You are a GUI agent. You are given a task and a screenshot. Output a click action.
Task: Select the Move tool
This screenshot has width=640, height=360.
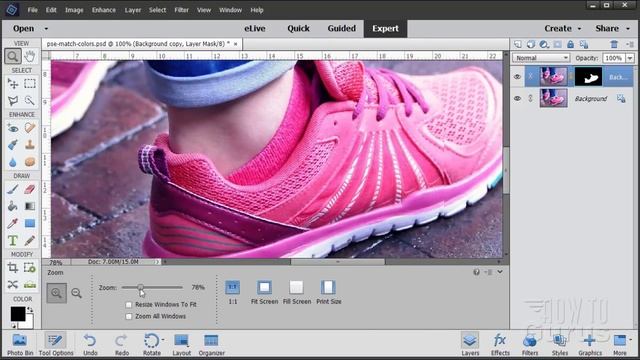[13, 84]
